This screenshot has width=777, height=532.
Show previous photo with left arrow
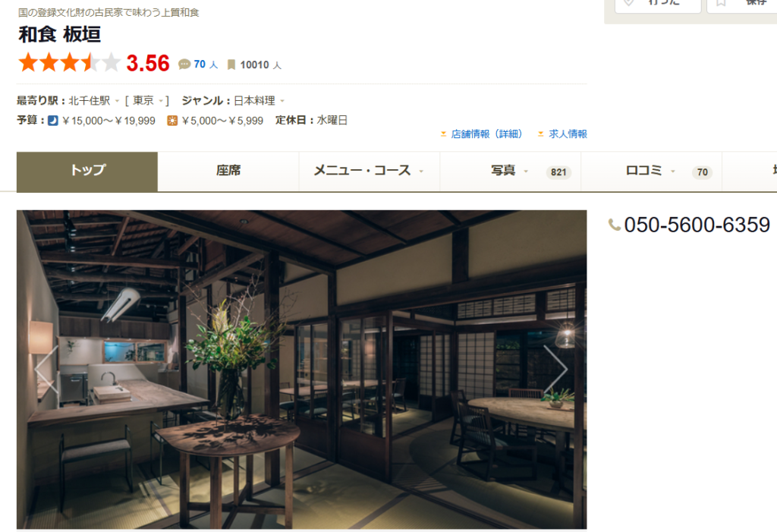(46, 369)
